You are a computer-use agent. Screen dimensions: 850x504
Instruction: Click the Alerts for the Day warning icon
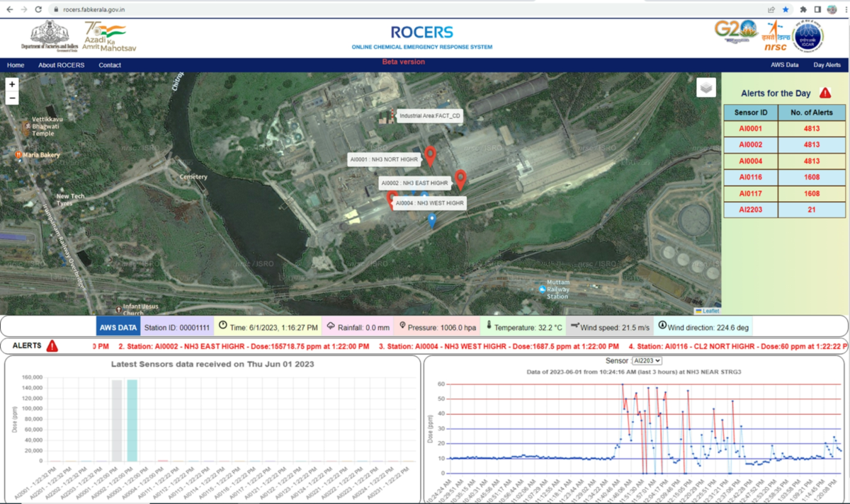[x=825, y=93]
